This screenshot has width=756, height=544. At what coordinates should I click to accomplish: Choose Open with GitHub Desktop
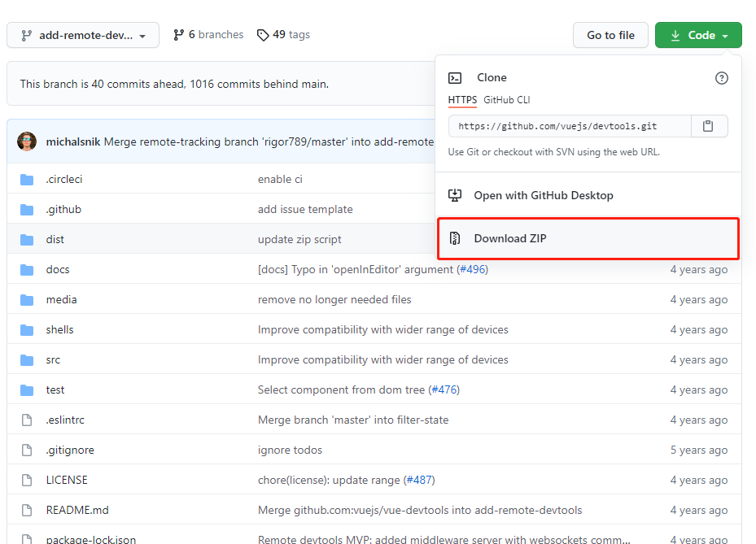point(588,195)
